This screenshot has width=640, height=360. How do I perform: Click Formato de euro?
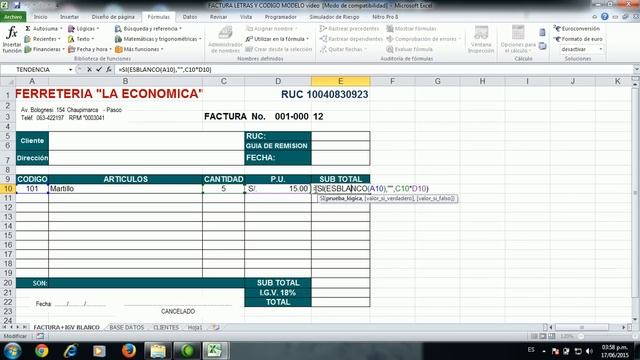(578, 39)
